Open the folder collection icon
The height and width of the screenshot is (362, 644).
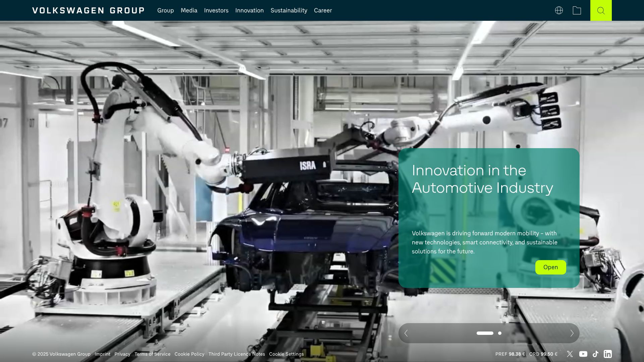coord(577,10)
